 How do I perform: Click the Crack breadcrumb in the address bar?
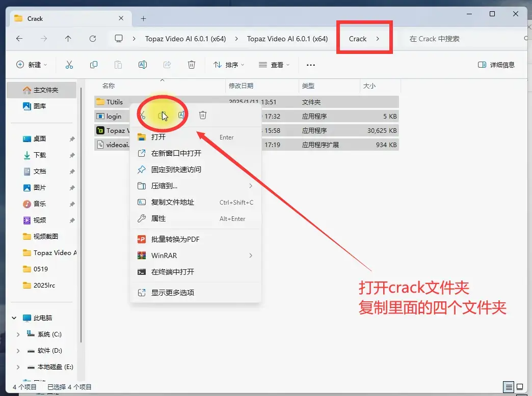pos(358,39)
